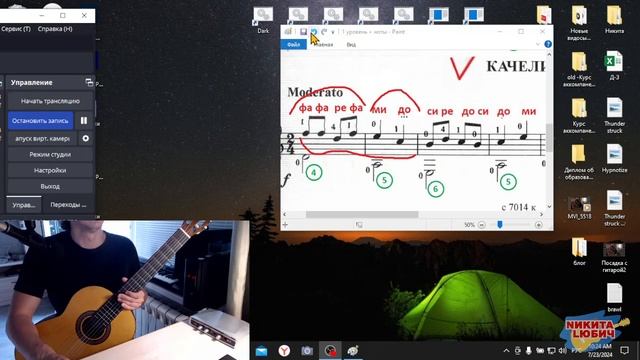Select the Д-3 Excel file on desktop
The width and height of the screenshot is (640, 360).
(x=614, y=66)
